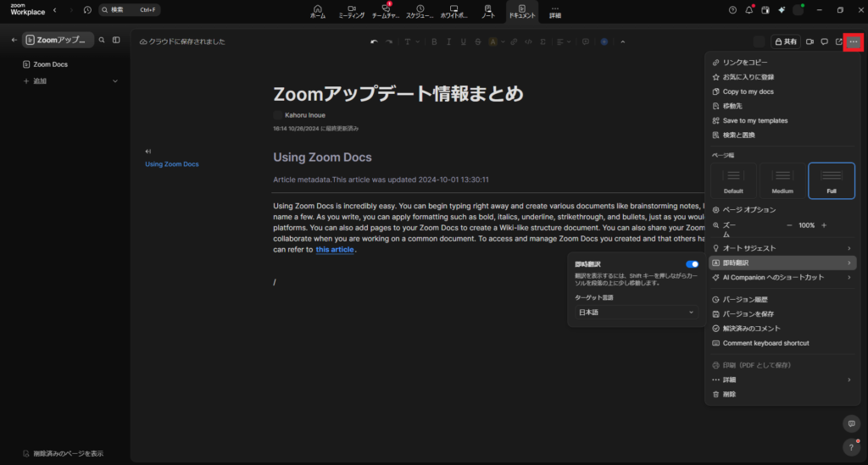Screen dimensions: 868x465
Task: Select the Default page width option
Action: [x=733, y=180]
